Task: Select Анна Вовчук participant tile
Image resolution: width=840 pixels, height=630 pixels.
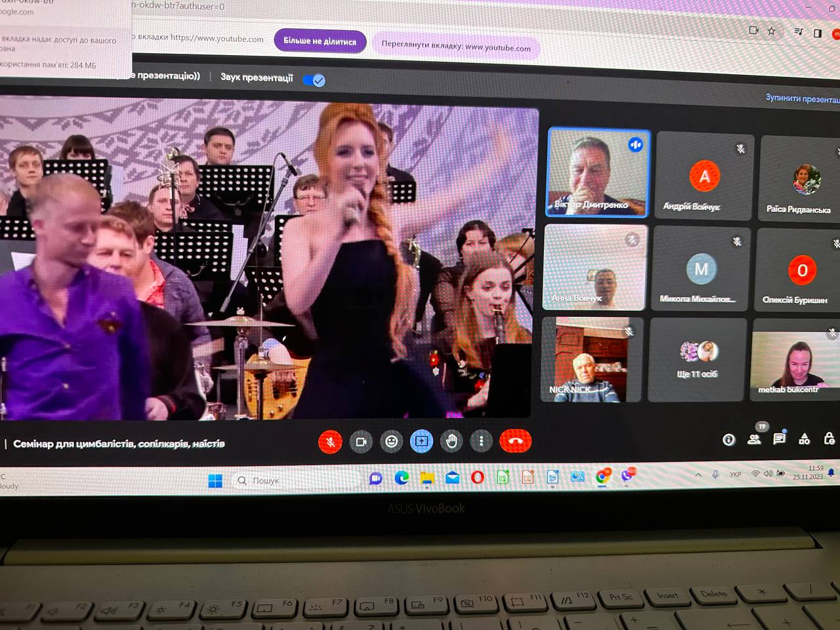Action: (x=595, y=267)
